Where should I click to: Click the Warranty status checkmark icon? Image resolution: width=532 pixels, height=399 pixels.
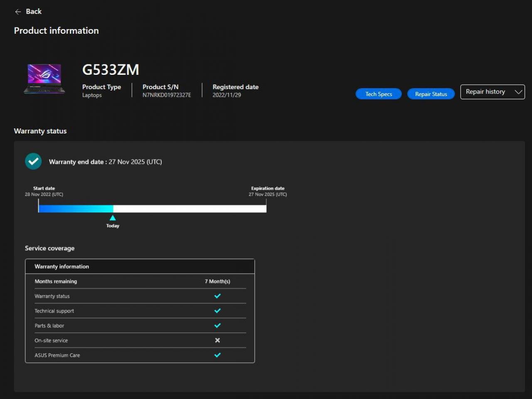(217, 296)
